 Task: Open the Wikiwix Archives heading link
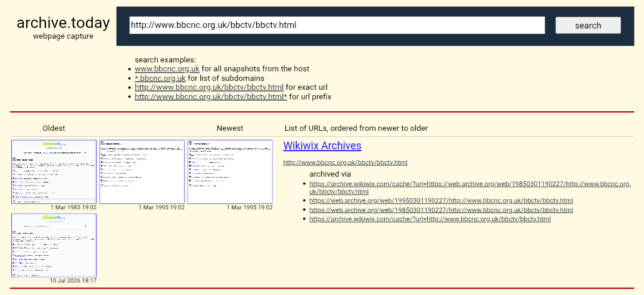(322, 146)
